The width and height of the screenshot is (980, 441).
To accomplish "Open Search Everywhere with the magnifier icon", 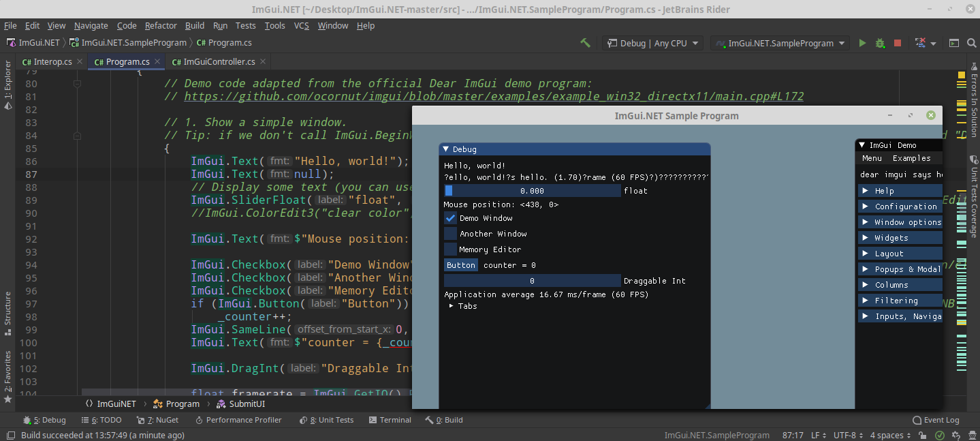I will (x=971, y=42).
